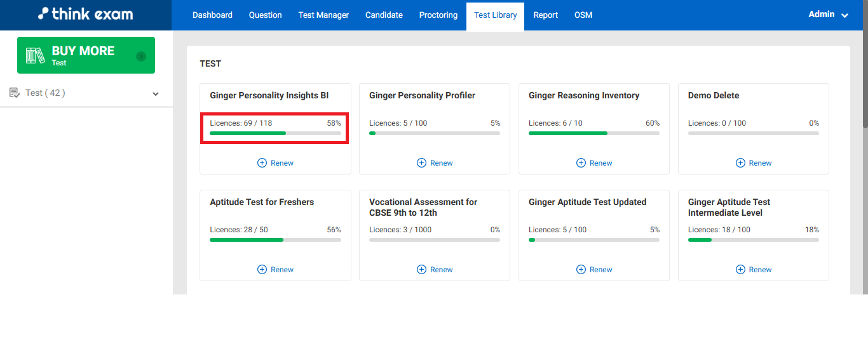Open the Proctoring tab
Viewport: 868px width, 363px height.
click(x=438, y=15)
